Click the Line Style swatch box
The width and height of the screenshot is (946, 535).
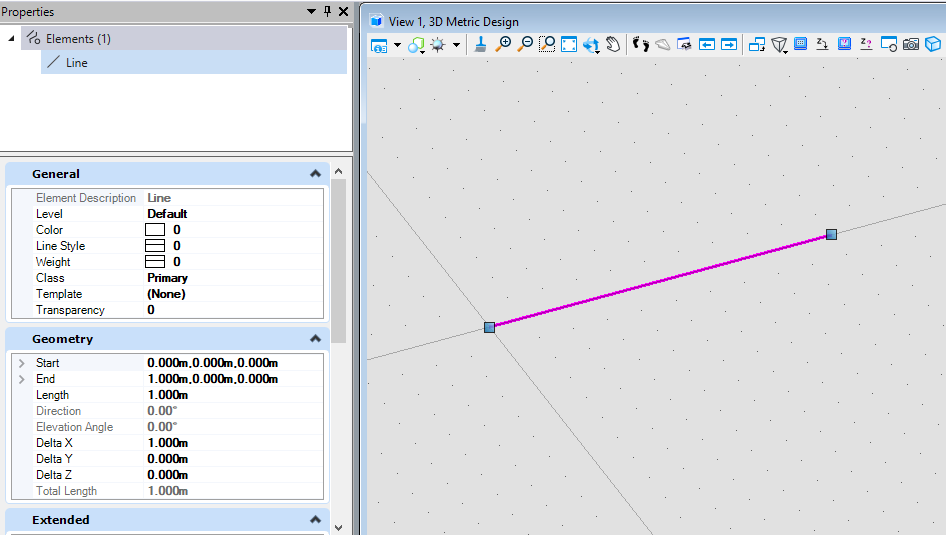[x=155, y=245]
